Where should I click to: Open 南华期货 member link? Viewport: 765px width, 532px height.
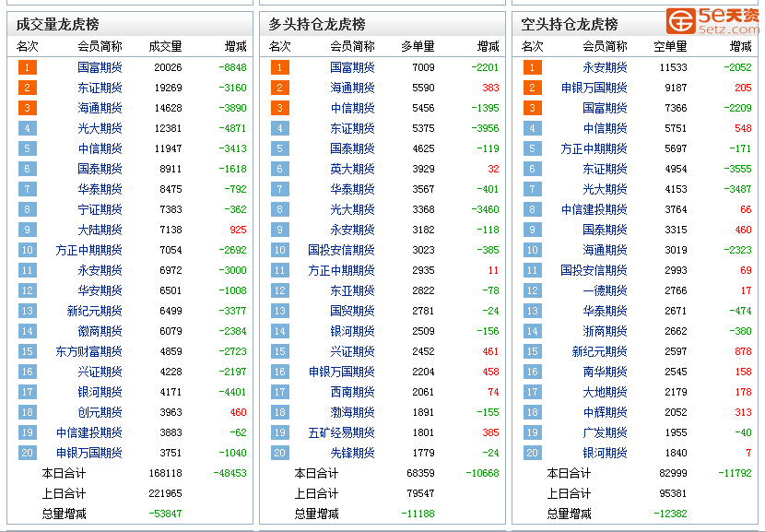[x=605, y=372]
